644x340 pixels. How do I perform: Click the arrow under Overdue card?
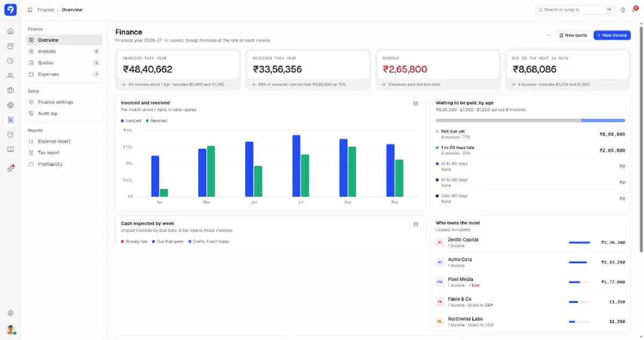point(383,85)
